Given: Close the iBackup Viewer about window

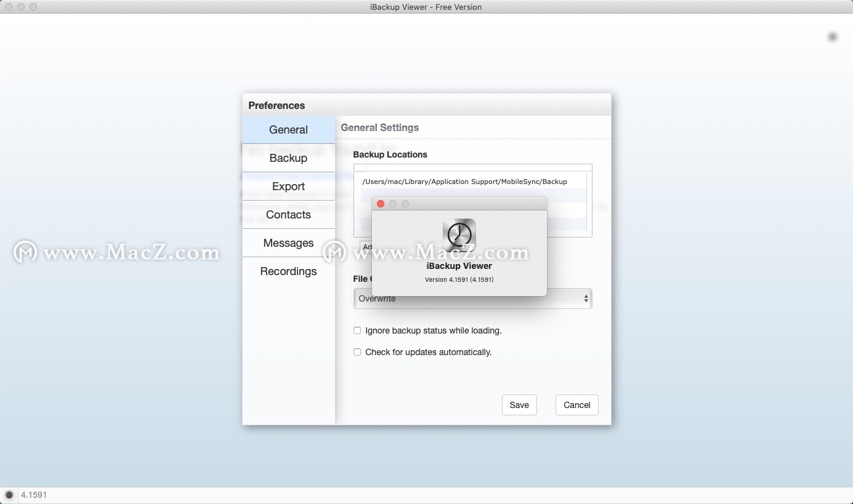Looking at the screenshot, I should 381,204.
